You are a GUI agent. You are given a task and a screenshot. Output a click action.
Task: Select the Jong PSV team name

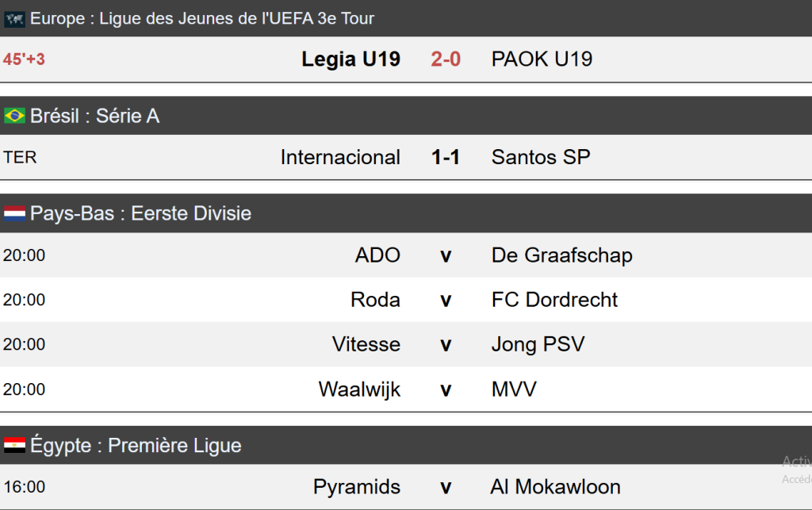click(538, 344)
